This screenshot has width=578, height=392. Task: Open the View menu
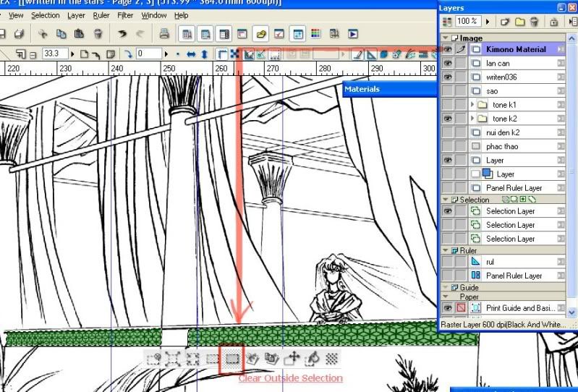pyautogui.click(x=16, y=15)
